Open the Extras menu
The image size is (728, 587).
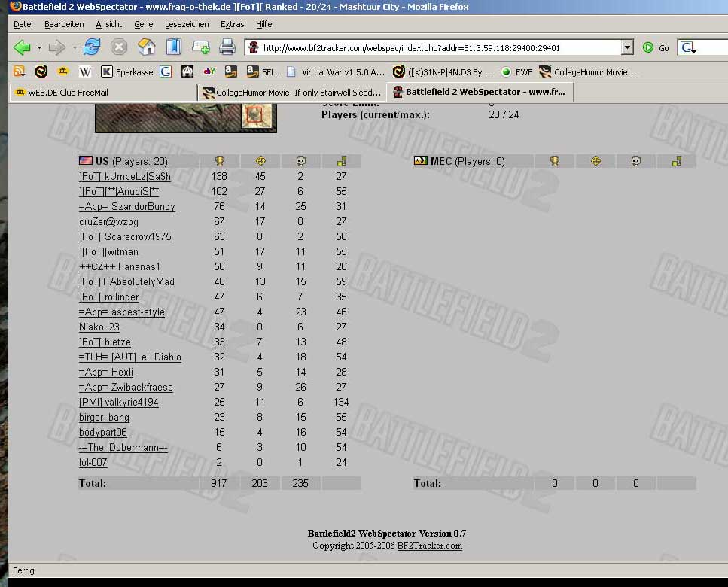232,24
